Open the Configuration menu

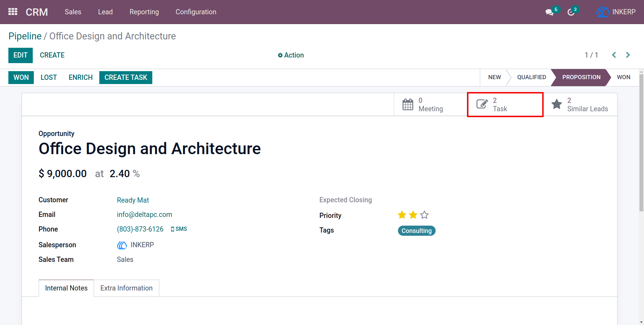point(196,12)
